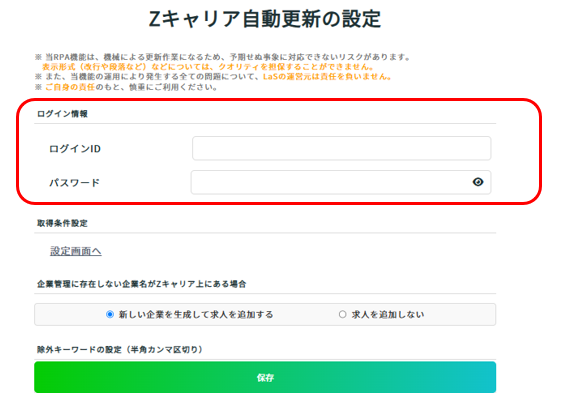Focus the パスワード input field
Screen dimensions: 563x404
[x=341, y=182]
